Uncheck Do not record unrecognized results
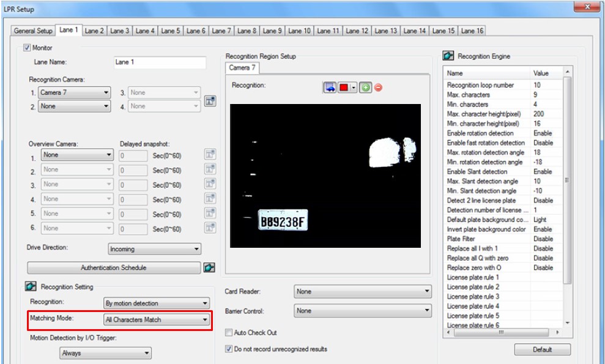Screen dimensions: 605x364 [229, 349]
